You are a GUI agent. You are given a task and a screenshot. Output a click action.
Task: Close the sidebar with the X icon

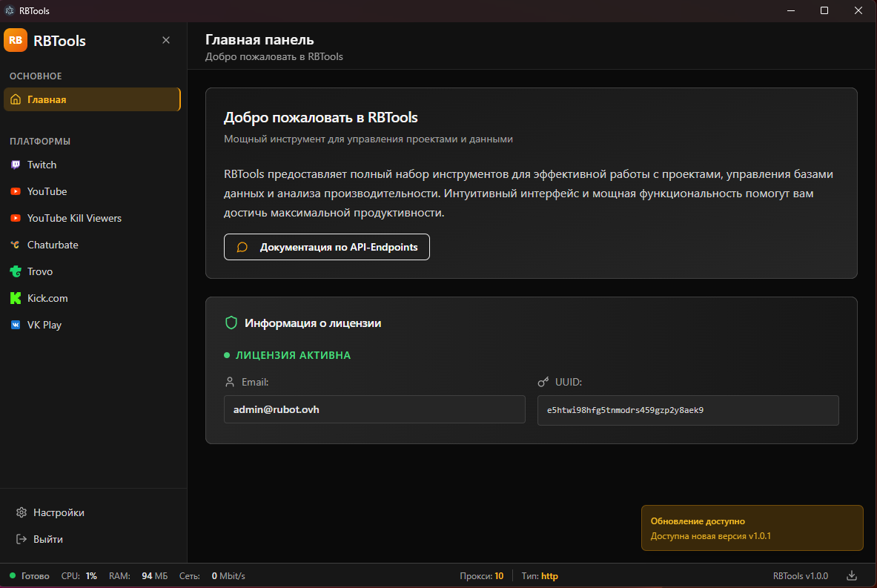[166, 40]
